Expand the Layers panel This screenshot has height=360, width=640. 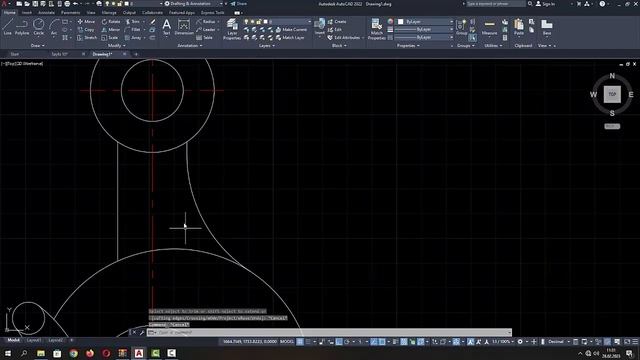pos(267,46)
